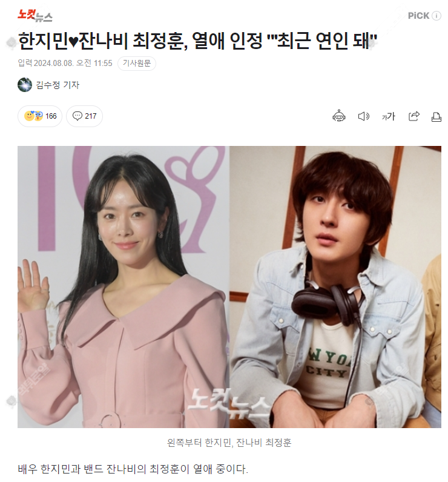Screen dimensions: 448x482
Task: Click the 노컷뉴스 logo
Action: (x=35, y=15)
